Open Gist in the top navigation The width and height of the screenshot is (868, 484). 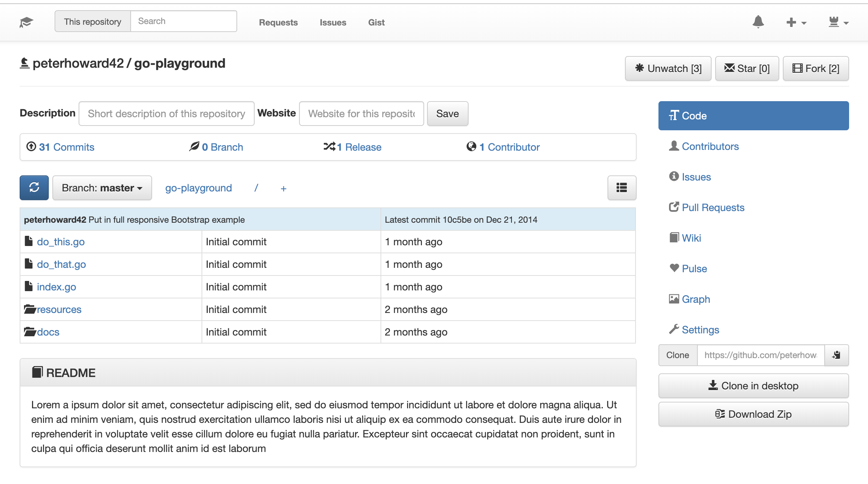pos(376,23)
